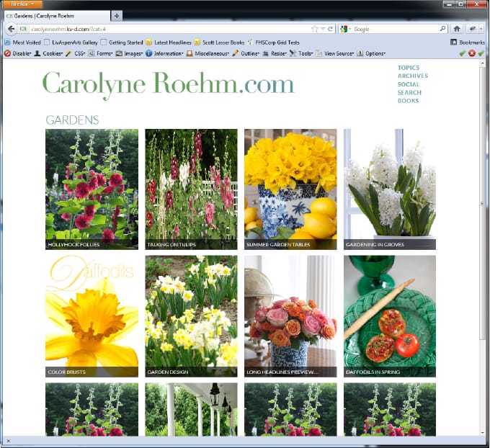
Task: Open the Daffodils In Spring thumbnail
Action: point(390,316)
